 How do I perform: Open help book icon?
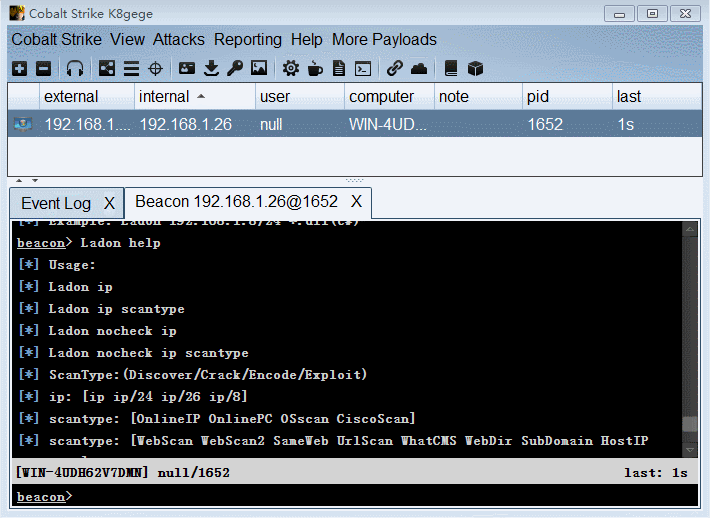[x=451, y=69]
